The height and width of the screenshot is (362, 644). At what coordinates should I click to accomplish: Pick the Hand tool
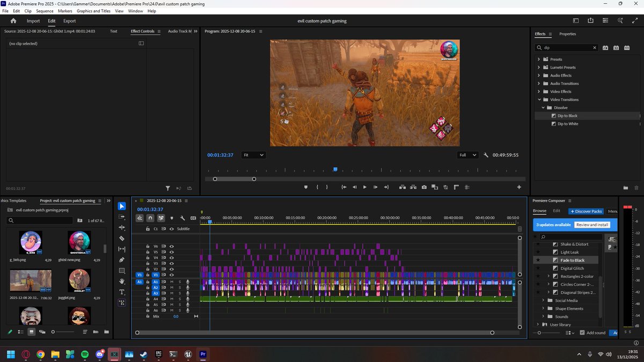coord(122,281)
